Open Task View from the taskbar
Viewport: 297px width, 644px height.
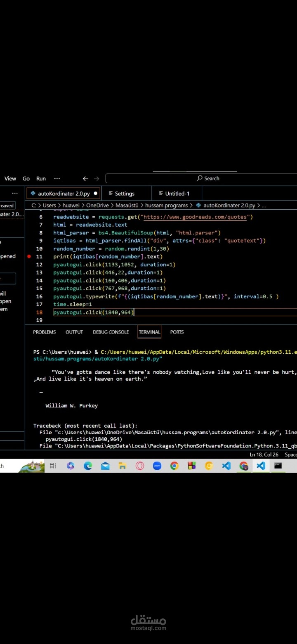[52, 466]
